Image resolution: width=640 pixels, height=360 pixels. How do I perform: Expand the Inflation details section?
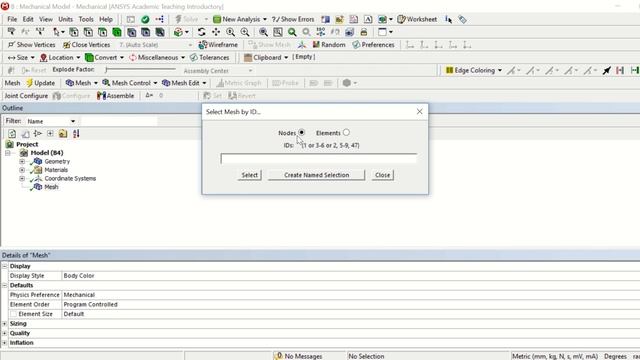4,342
